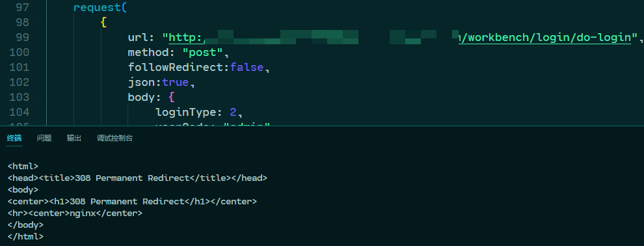
Task: Select the nginx center line in terminal output
Action: click(x=75, y=213)
